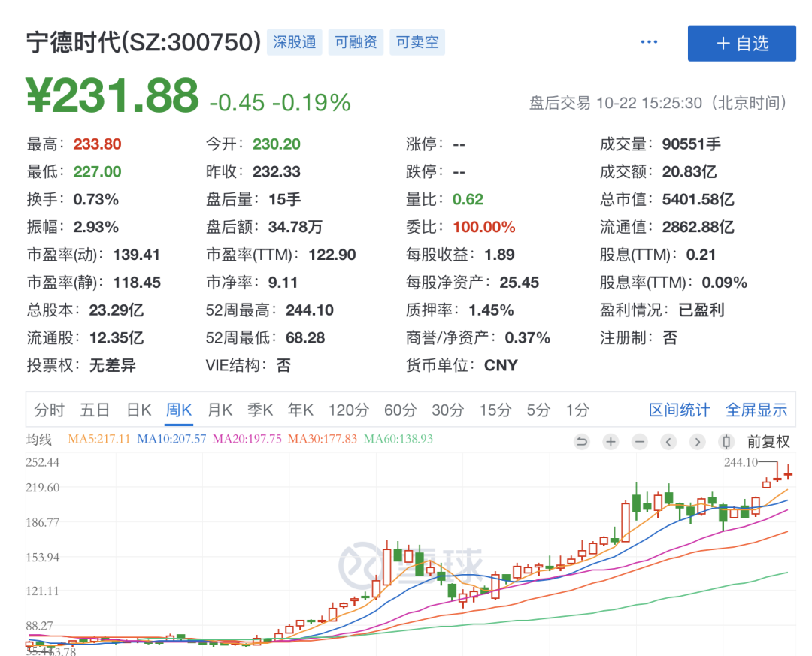The width and height of the screenshot is (812, 656).
Task: Add stock with 自选 button
Action: pyautogui.click(x=741, y=44)
